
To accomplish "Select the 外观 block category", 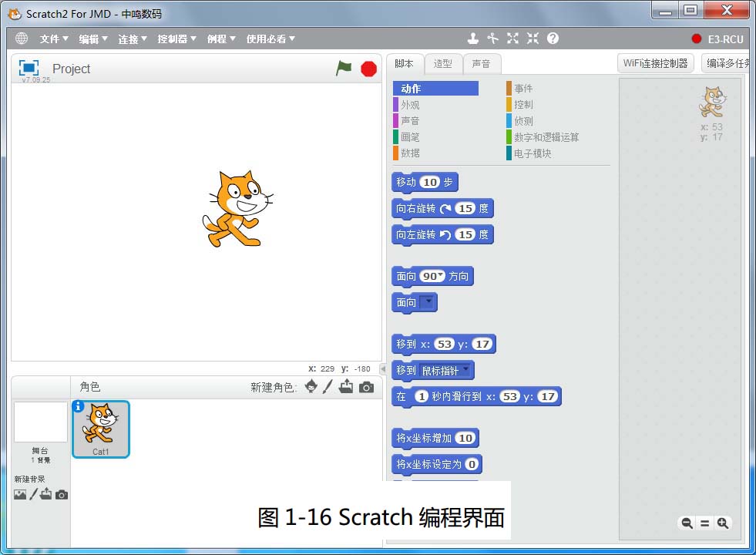I will click(x=410, y=105).
